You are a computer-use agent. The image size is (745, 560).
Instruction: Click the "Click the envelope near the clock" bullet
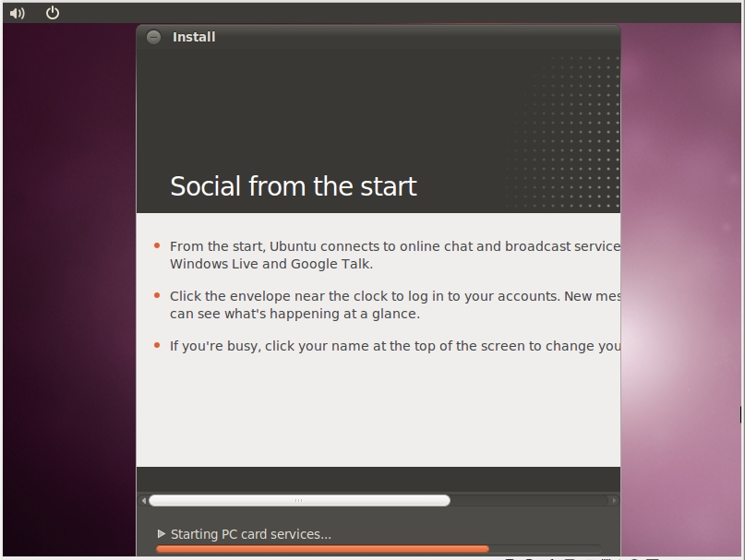(x=395, y=305)
